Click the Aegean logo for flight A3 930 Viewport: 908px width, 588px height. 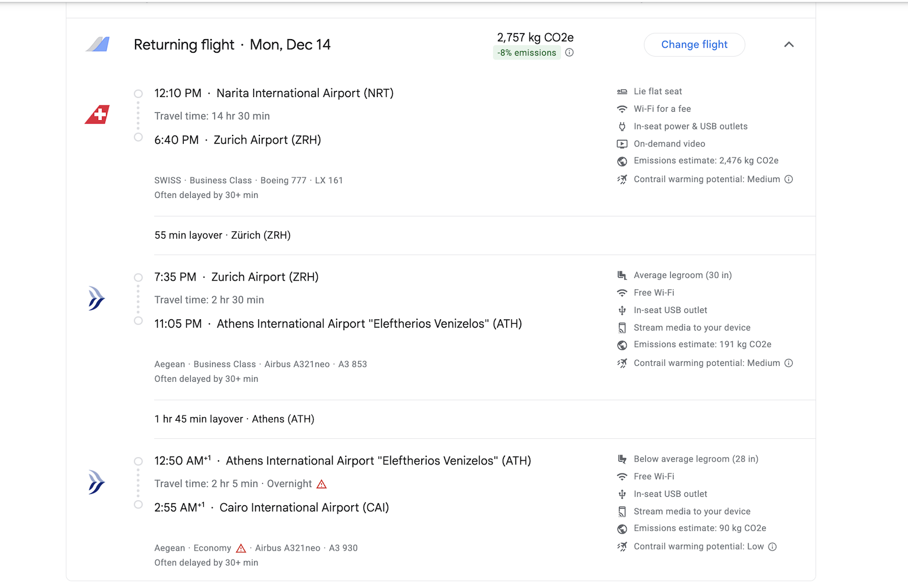tap(96, 483)
